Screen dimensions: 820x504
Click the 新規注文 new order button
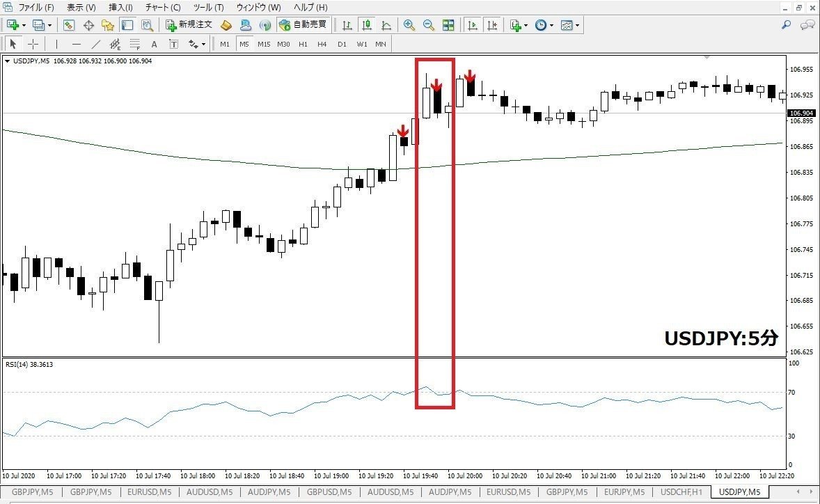pos(189,24)
